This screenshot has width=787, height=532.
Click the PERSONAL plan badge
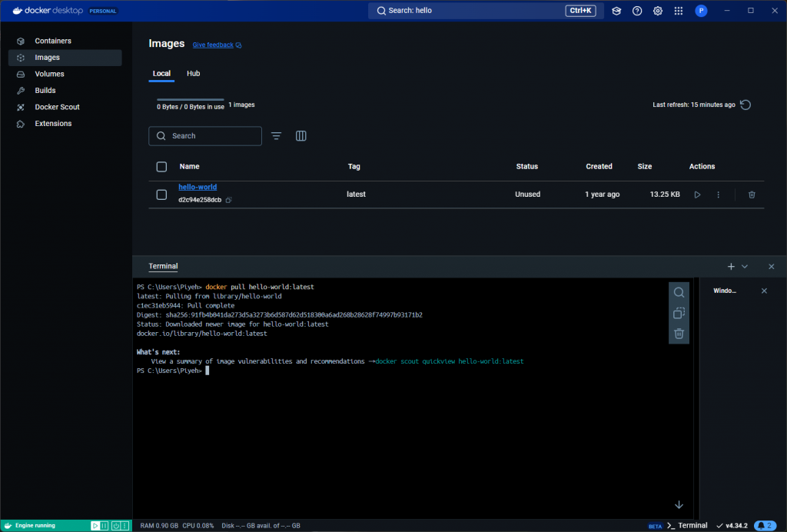pyautogui.click(x=103, y=11)
